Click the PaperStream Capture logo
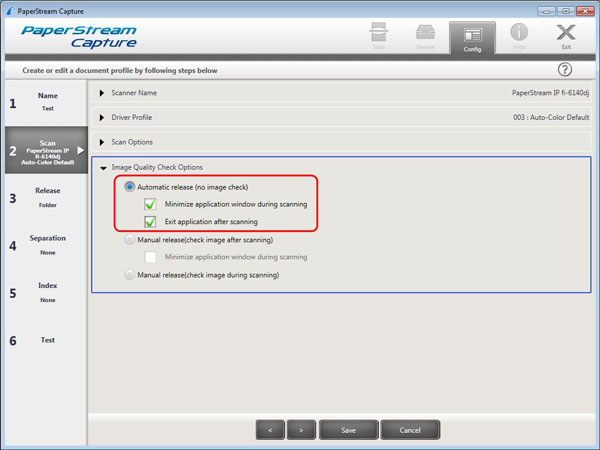The image size is (600, 450). [x=79, y=37]
